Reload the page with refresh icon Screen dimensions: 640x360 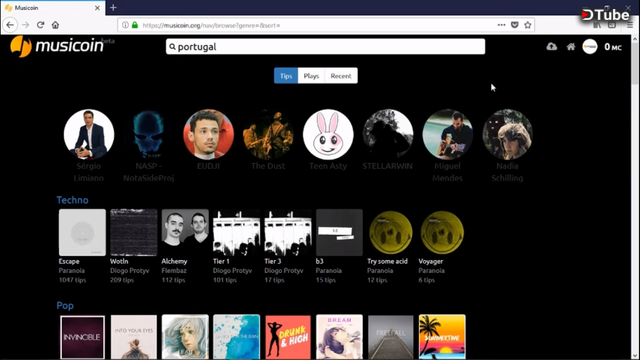[x=40, y=25]
